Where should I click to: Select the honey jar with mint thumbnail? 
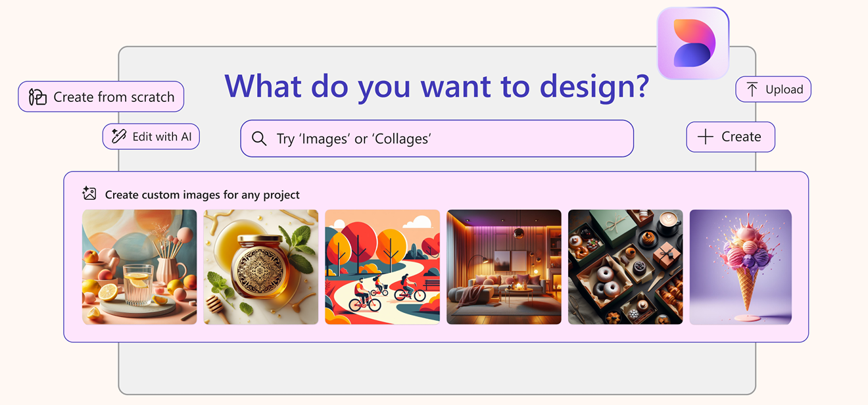(260, 267)
